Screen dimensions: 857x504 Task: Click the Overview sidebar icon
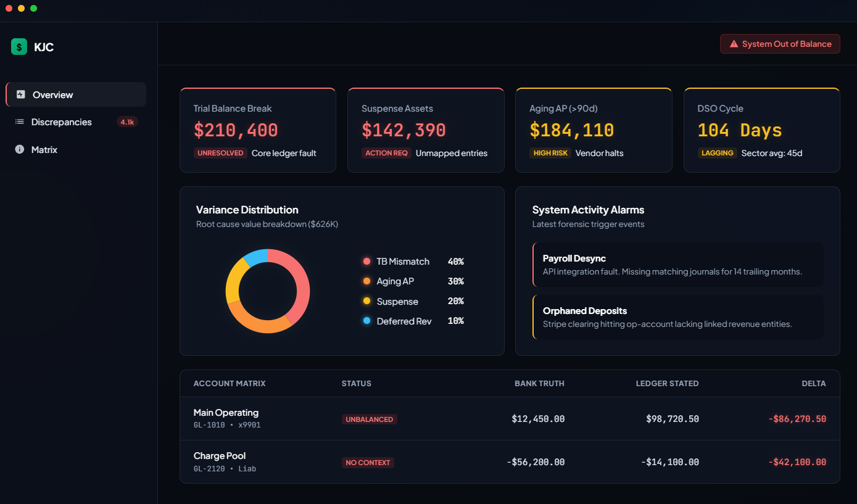coord(20,94)
